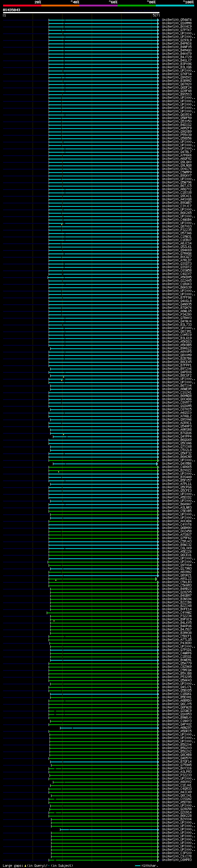Open hit UniRef100_Q293L9
The width and height of the screenshot is (197, 868).
tap(177, 40)
